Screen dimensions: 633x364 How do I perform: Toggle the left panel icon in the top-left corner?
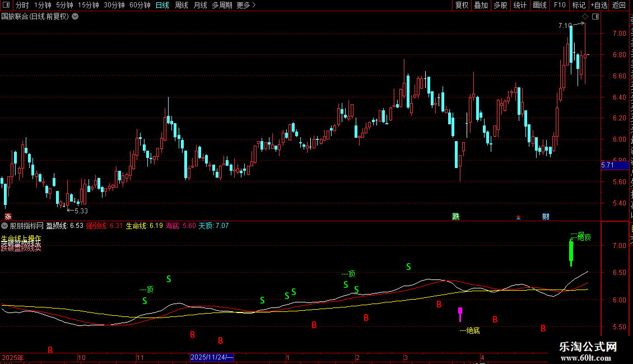click(6, 5)
